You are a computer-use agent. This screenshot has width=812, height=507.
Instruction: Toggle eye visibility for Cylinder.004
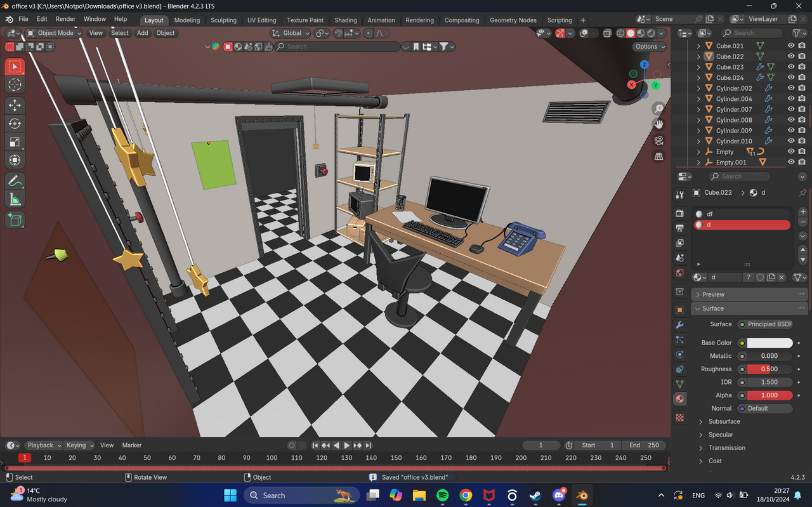pos(791,98)
